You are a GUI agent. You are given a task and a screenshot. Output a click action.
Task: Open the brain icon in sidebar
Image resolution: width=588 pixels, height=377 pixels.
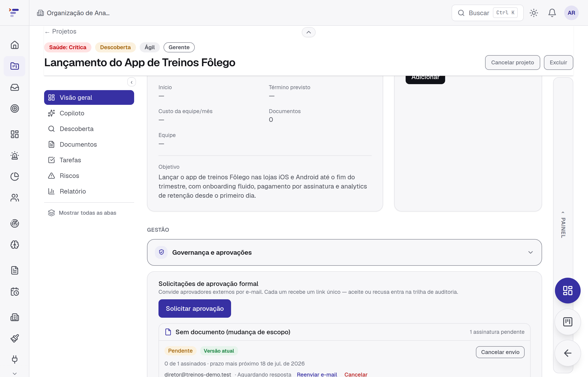coord(15,245)
